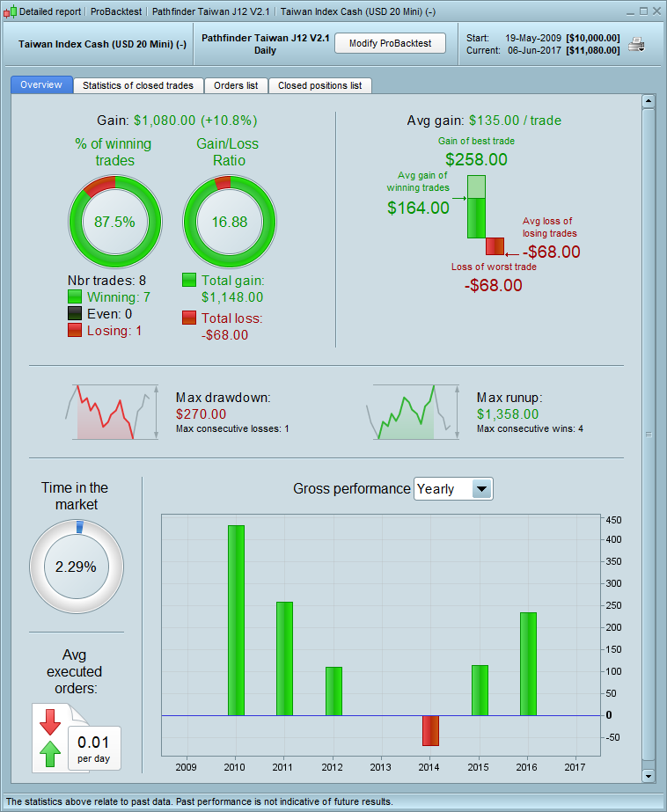Screen dimensions: 667x812
Task: Click the Start date '19-May-2009'
Action: [533, 38]
